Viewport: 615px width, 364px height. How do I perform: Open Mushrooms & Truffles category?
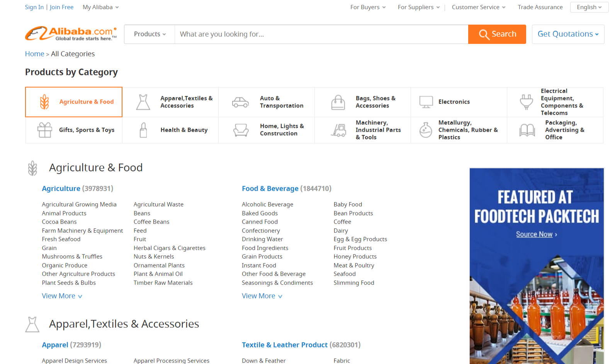pyautogui.click(x=72, y=257)
